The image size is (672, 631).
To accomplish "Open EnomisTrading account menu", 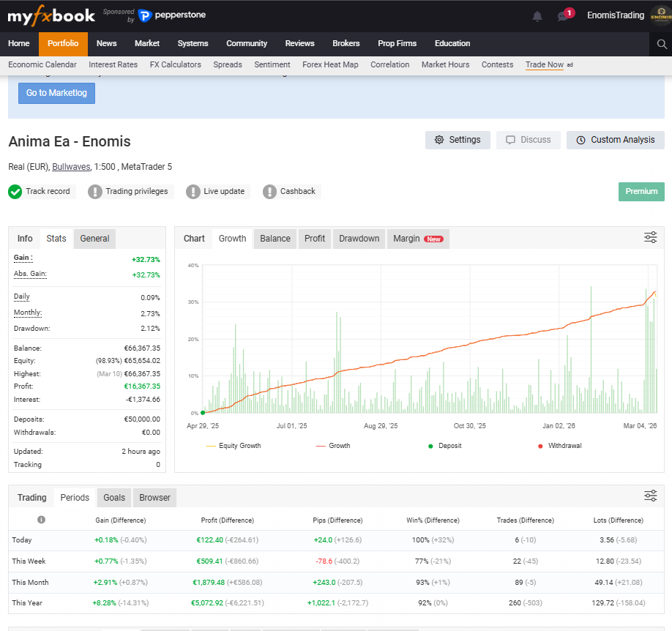I will pos(616,15).
